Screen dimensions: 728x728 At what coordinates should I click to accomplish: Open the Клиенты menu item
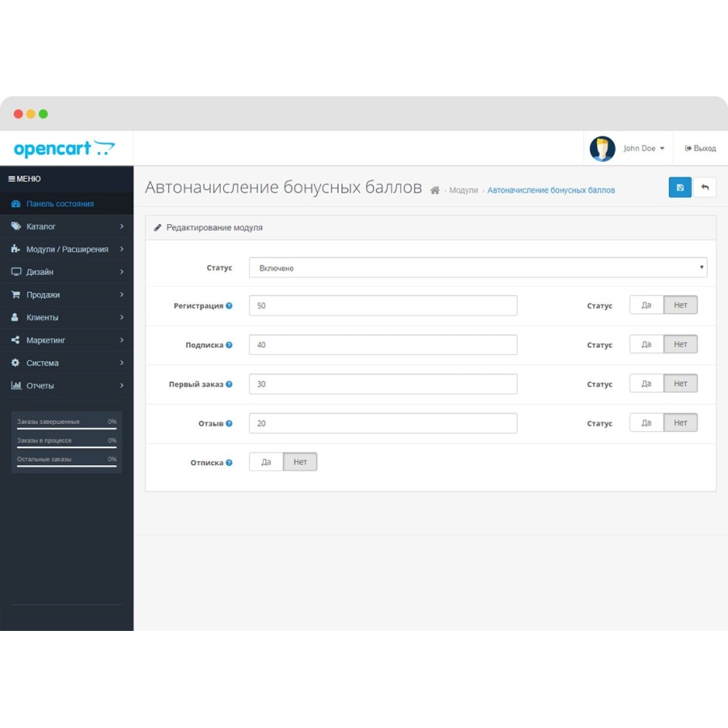pos(67,317)
